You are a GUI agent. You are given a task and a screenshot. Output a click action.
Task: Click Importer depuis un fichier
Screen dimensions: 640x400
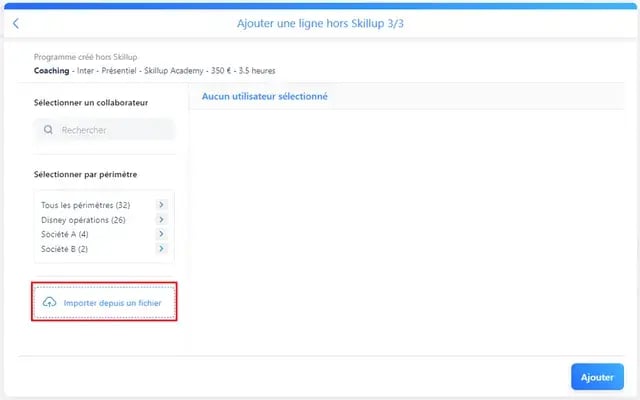point(104,302)
